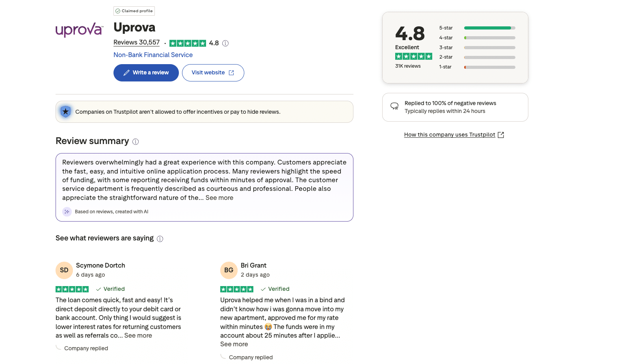Filter by 4-star rating bar
The image size is (619, 364).
click(490, 38)
